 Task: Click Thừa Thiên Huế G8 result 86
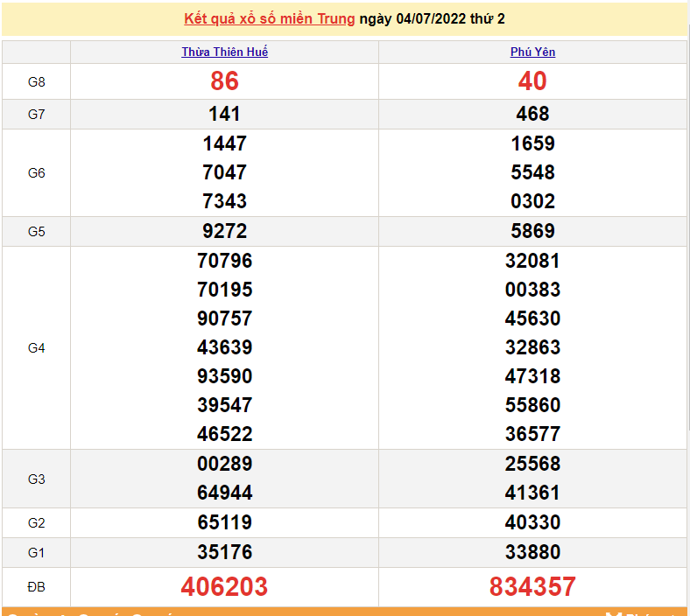click(x=225, y=81)
